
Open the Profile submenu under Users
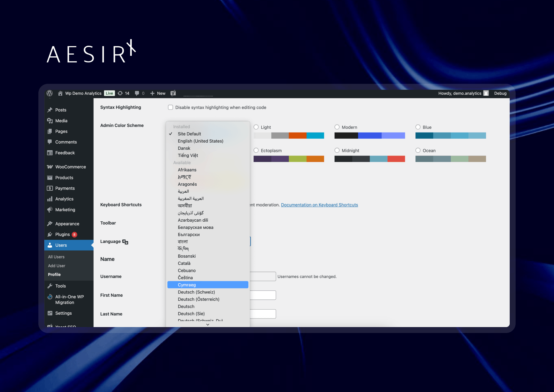(x=54, y=275)
